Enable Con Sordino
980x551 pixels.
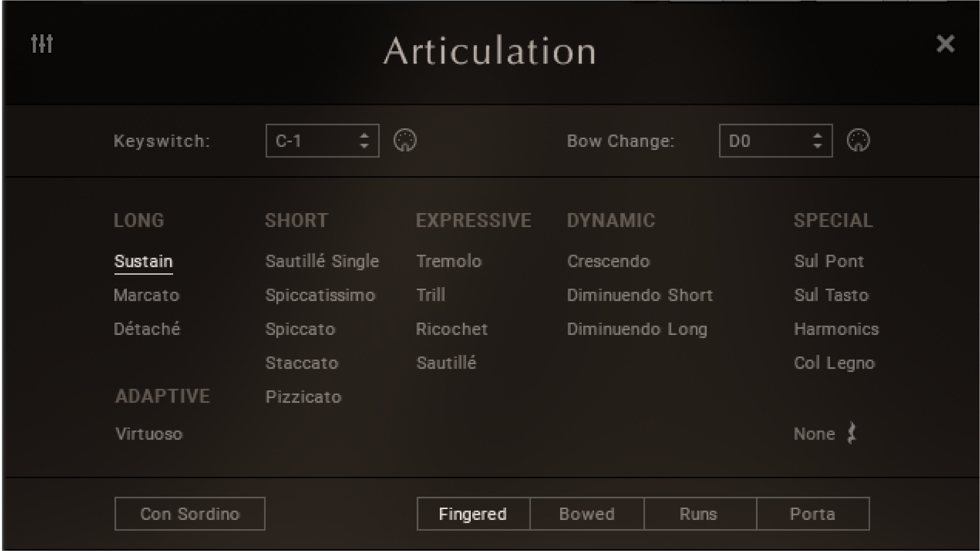tap(189, 514)
